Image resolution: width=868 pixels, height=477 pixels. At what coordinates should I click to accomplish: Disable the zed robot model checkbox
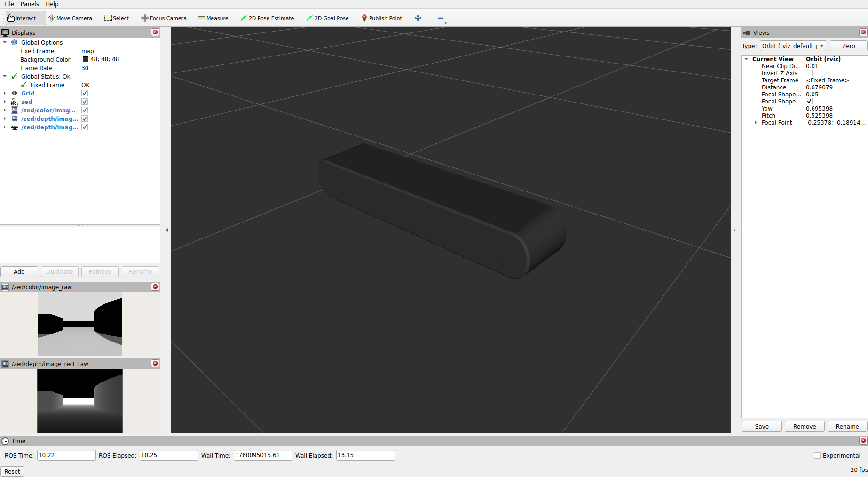[x=85, y=102]
